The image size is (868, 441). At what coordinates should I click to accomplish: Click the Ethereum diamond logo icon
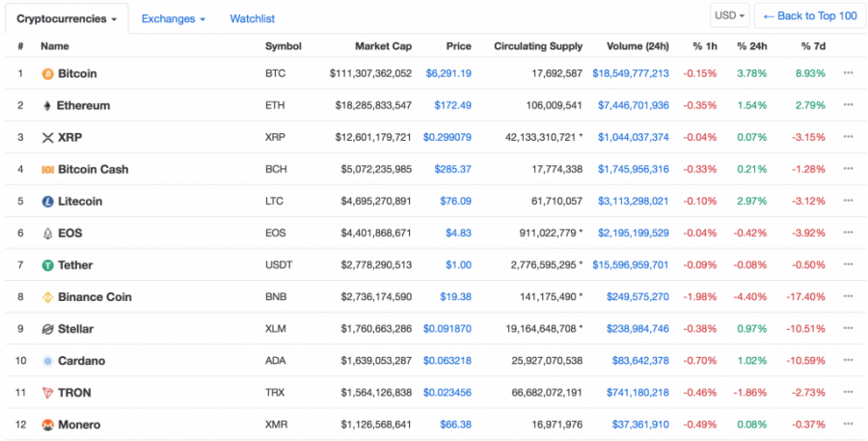[x=47, y=106]
